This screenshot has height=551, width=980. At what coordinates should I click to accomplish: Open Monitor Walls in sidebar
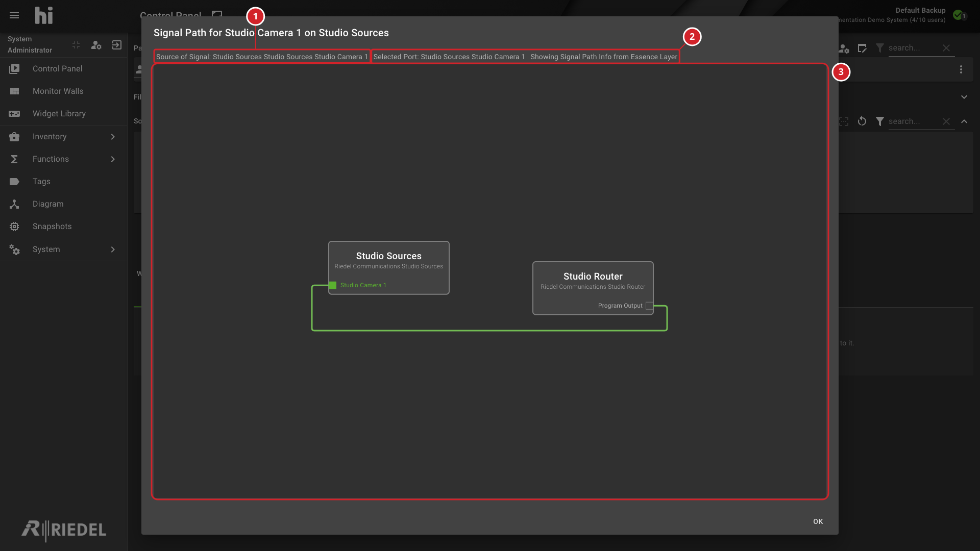click(63, 91)
